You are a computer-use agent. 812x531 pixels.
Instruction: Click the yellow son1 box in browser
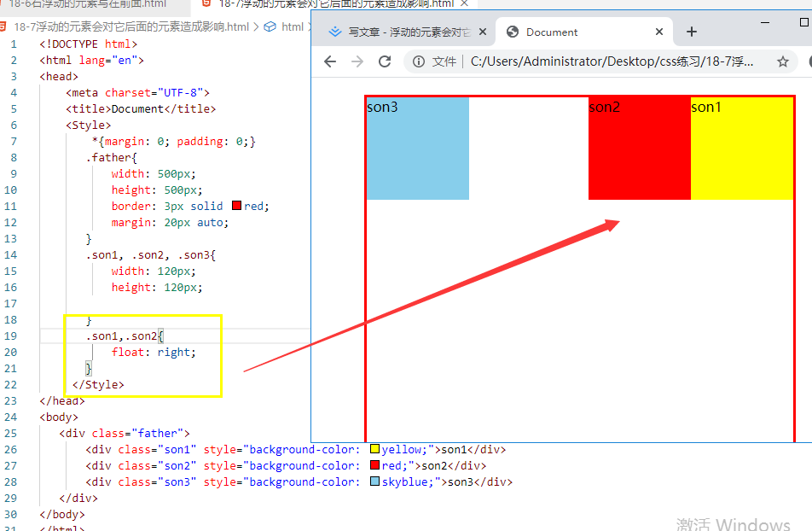742,149
